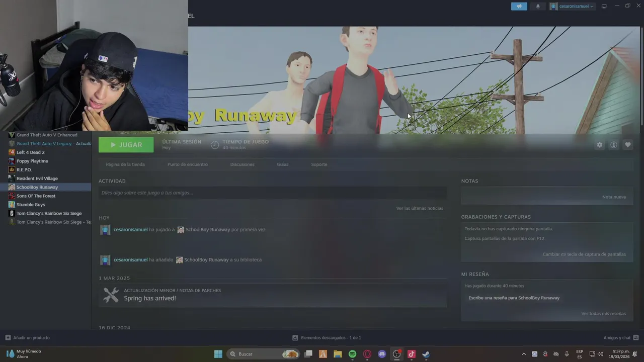Screen dimensions: 644x362
Task: Open File Explorer from the taskbar
Action: [x=338, y=354]
